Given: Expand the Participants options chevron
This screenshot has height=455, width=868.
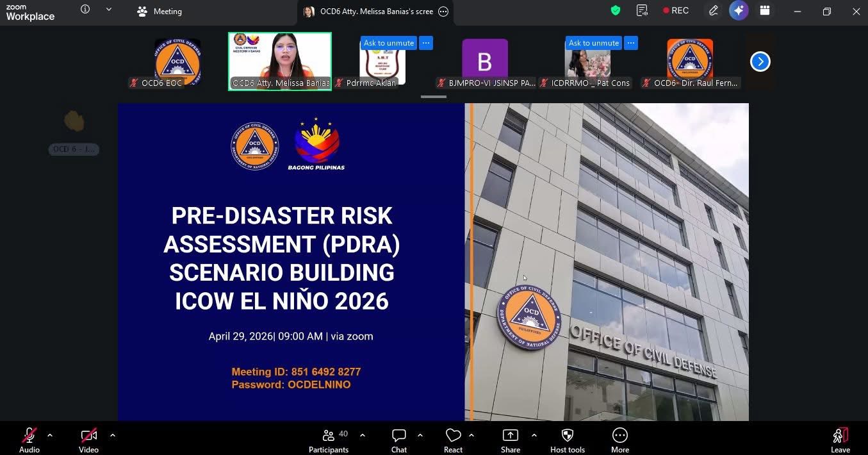Looking at the screenshot, I should tap(363, 435).
